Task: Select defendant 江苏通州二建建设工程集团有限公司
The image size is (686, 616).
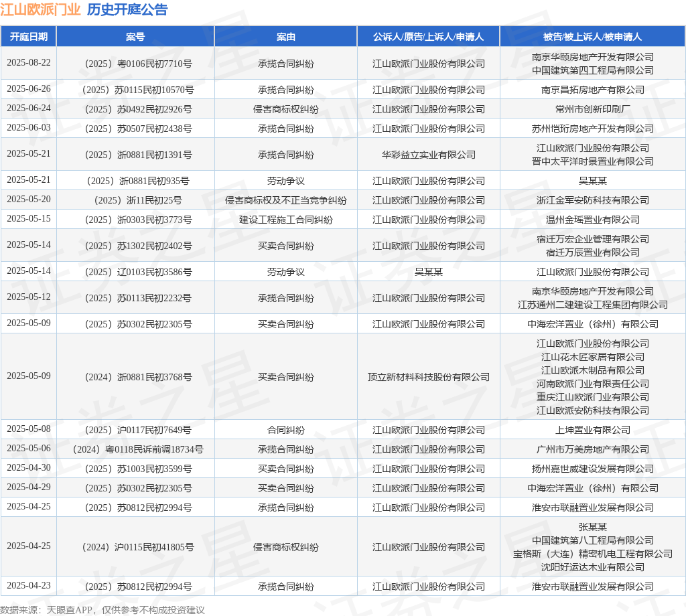Action: pos(593,305)
